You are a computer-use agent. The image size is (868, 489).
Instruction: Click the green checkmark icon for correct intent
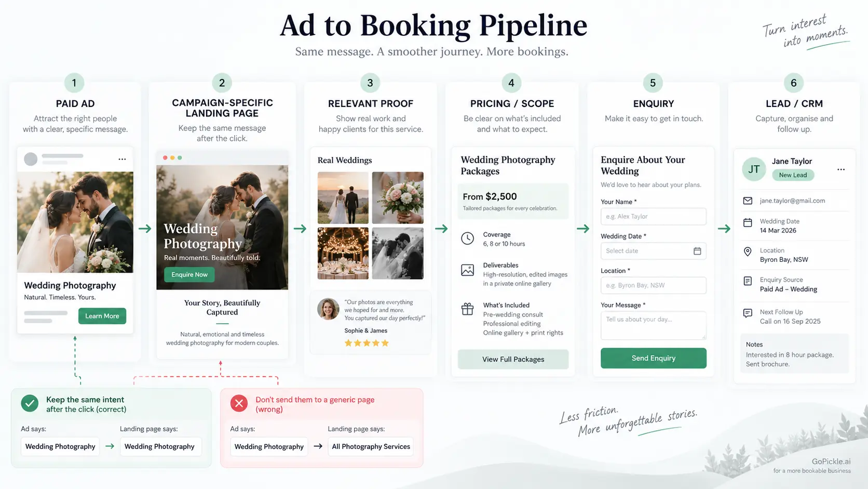[30, 404]
